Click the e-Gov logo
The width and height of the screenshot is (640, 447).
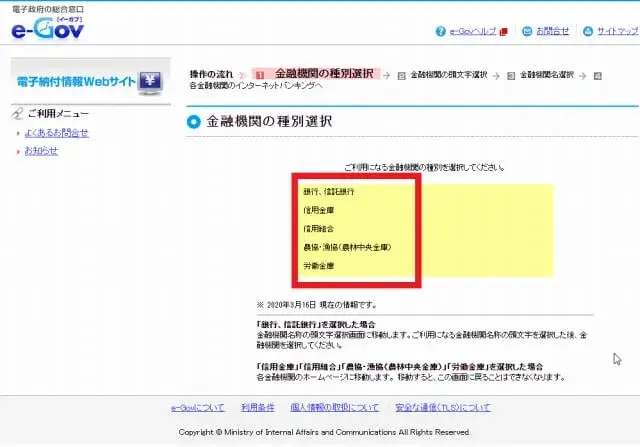coord(47,29)
